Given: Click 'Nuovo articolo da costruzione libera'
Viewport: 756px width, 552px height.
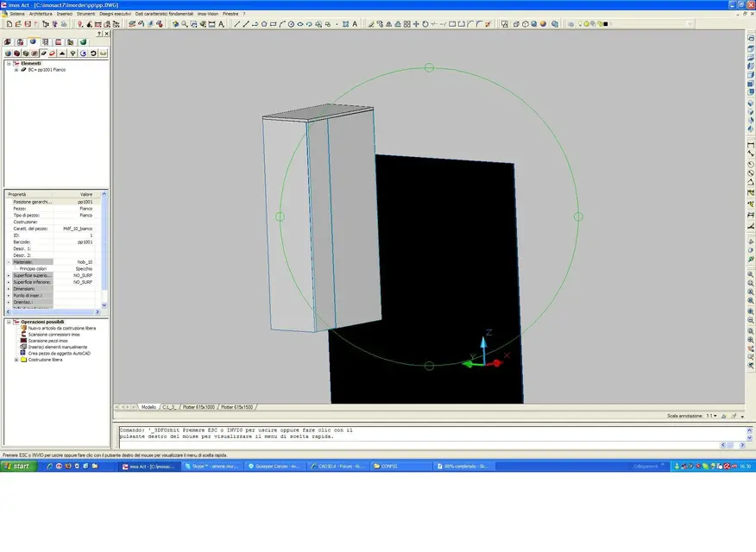Looking at the screenshot, I should point(60,328).
